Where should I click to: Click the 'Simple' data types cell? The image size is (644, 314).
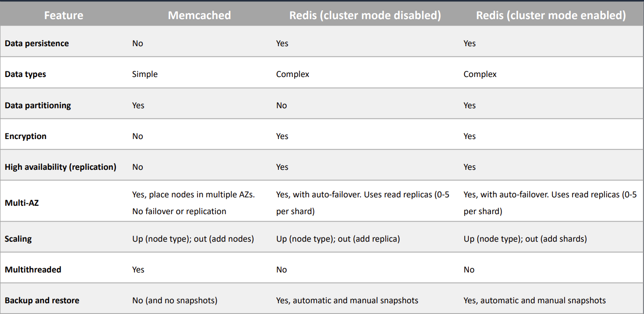coord(145,74)
